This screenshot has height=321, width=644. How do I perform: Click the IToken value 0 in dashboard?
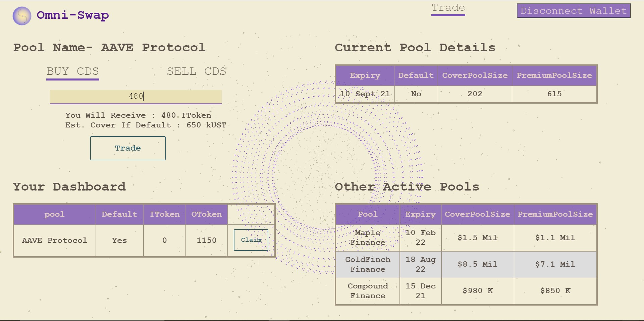coord(164,240)
